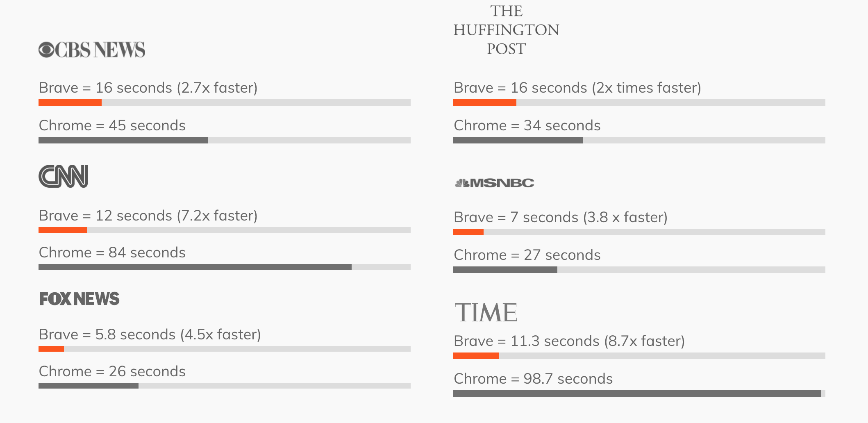Click the TIME magazine logo
The height and width of the screenshot is (423, 868).
click(x=486, y=312)
